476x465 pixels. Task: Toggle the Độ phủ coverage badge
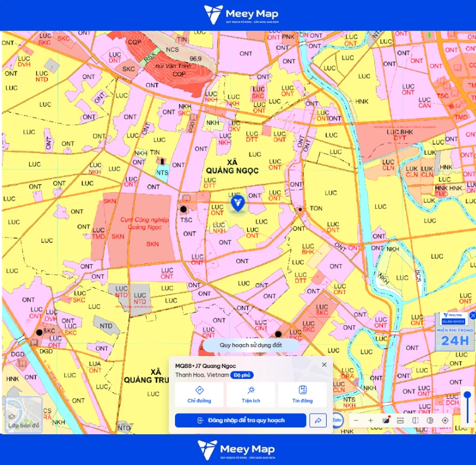click(242, 375)
